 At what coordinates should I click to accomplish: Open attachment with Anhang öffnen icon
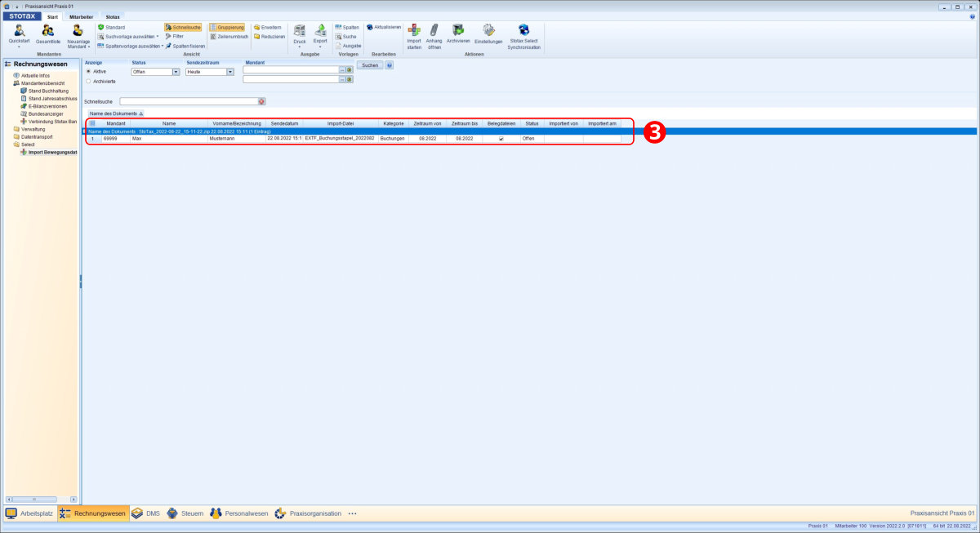[x=434, y=30]
